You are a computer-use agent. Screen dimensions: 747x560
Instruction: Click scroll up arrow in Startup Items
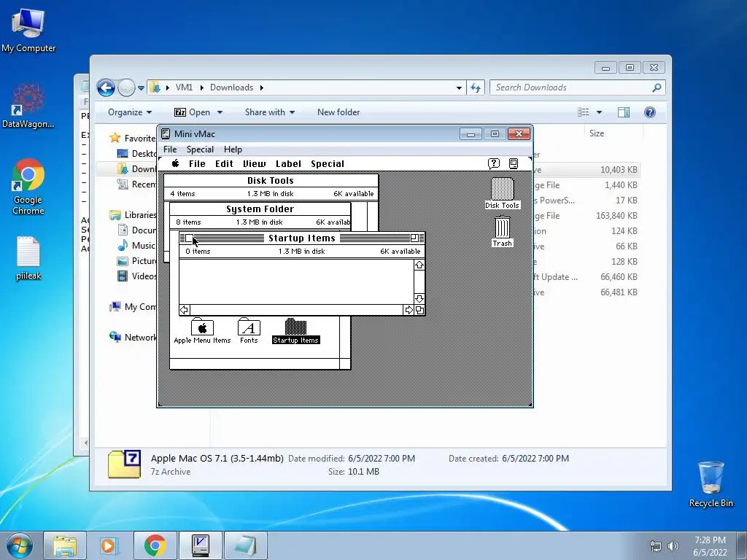click(x=419, y=265)
